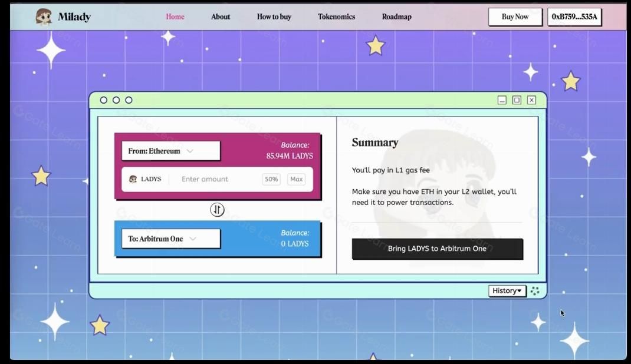Open the About page link
Viewport: 631px width, 364px height.
[221, 17]
